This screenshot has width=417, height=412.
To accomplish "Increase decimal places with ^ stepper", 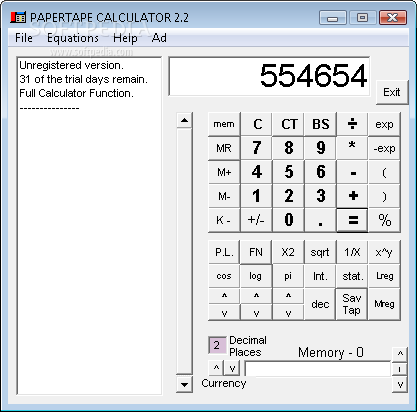I will click(x=216, y=368).
